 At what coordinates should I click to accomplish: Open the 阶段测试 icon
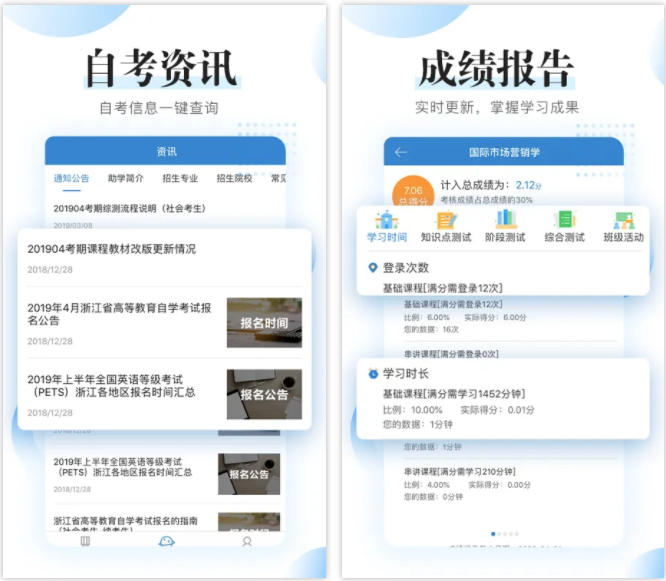pyautogui.click(x=505, y=227)
